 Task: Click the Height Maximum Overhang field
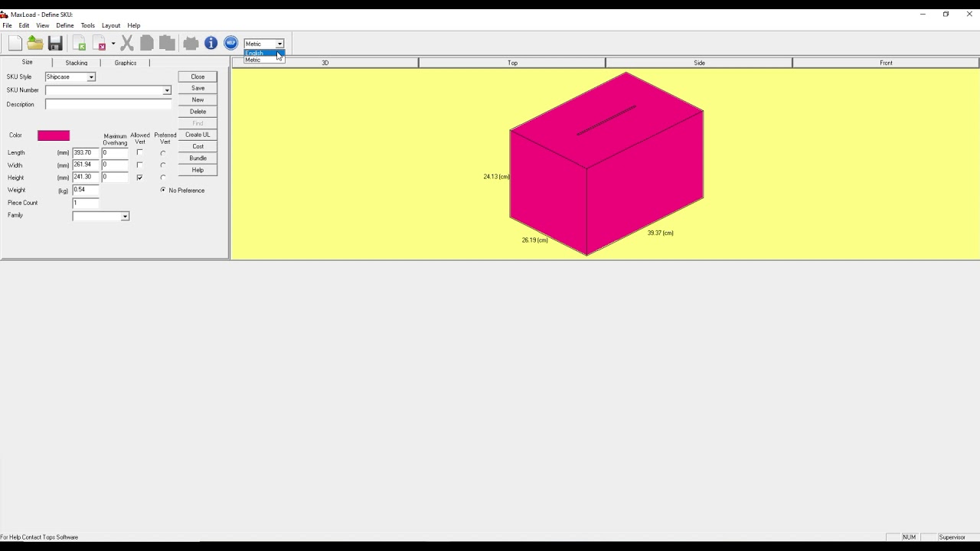(115, 178)
